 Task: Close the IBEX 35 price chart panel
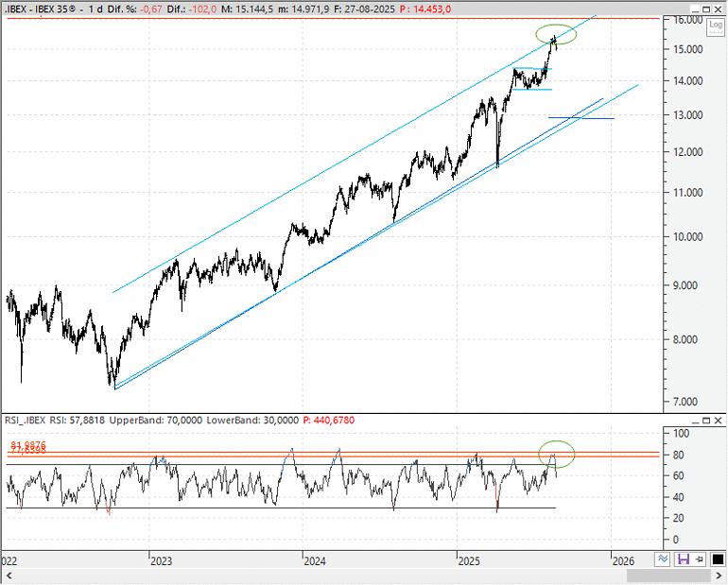[x=718, y=9]
